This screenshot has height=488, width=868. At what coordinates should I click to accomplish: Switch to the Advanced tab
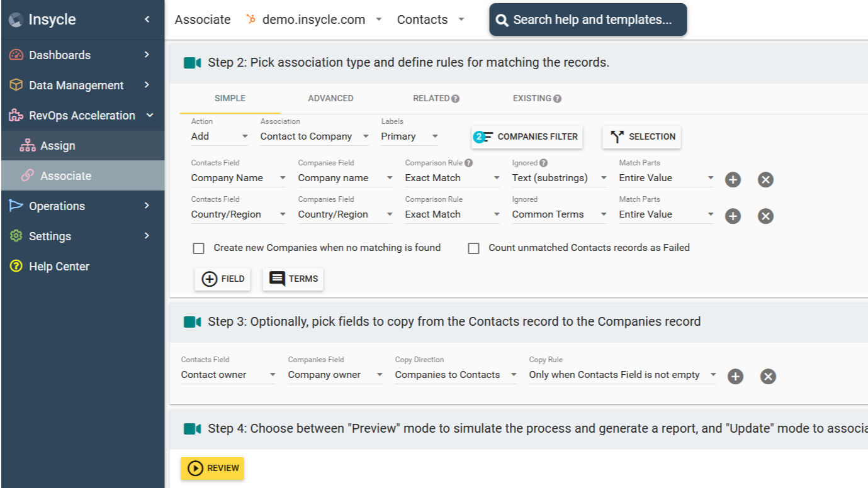[330, 99]
